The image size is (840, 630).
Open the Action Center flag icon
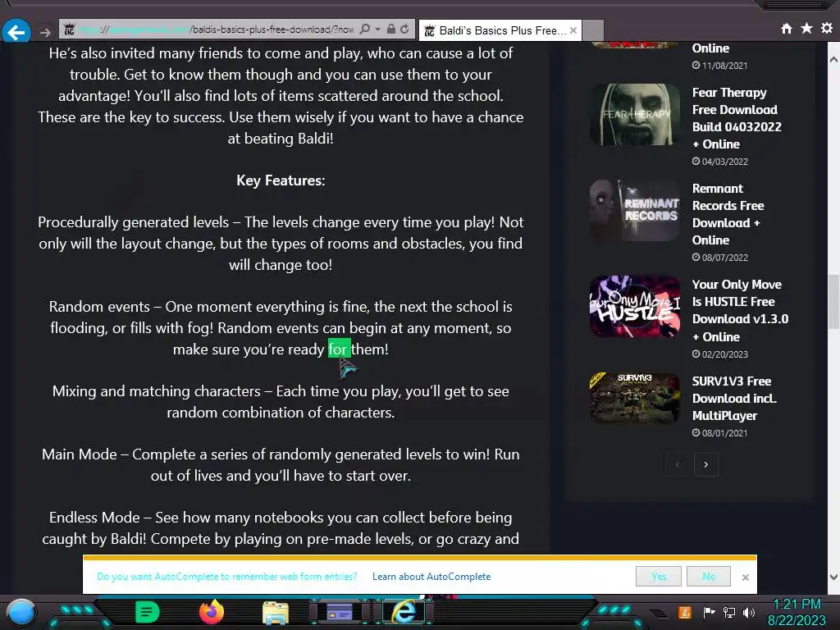pyautogui.click(x=709, y=612)
